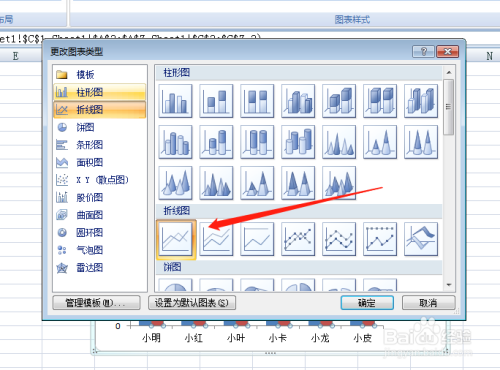Select the 折线图 category in list

[100, 109]
